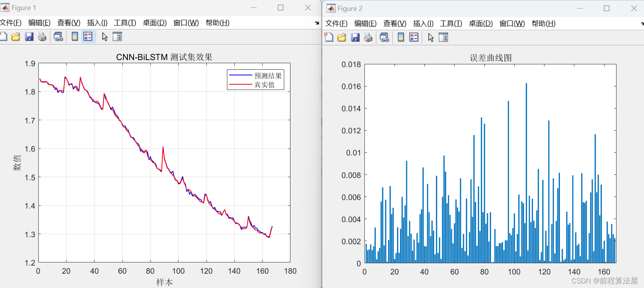Click the '180' x-axis tick label in Figure 1
Image resolution: width=644 pixels, height=288 pixels.
coord(290,271)
